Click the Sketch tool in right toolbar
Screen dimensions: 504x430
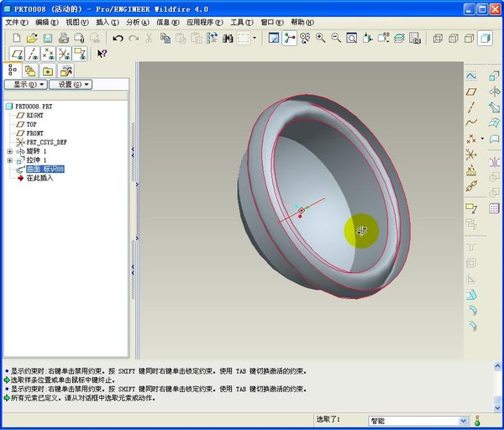tap(470, 75)
